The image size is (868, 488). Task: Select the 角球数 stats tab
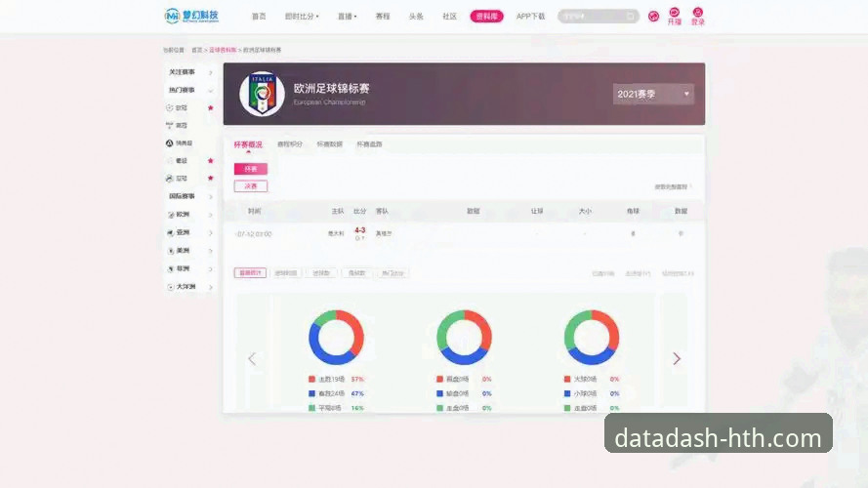pyautogui.click(x=356, y=272)
